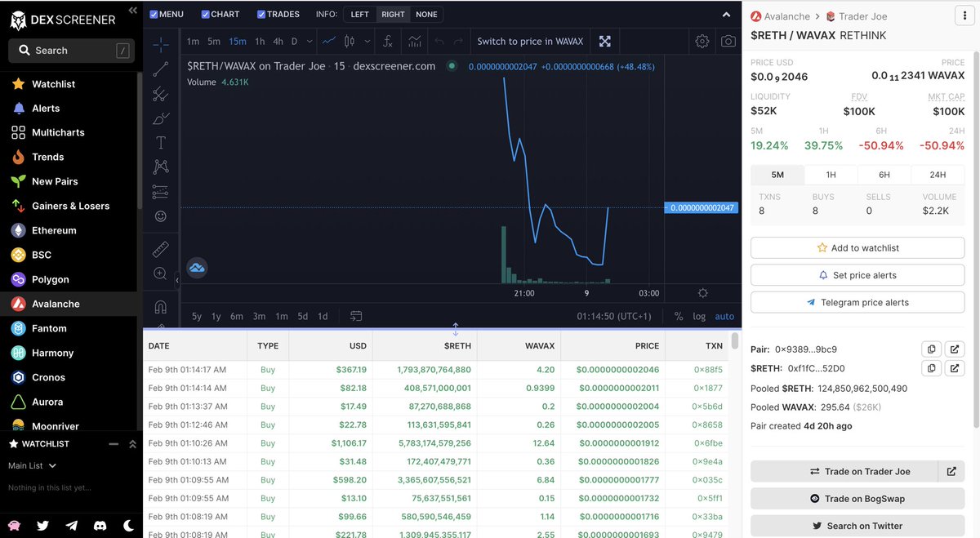Open more time intervals dropdown
Screen dimensions: 980x538
click(308, 41)
